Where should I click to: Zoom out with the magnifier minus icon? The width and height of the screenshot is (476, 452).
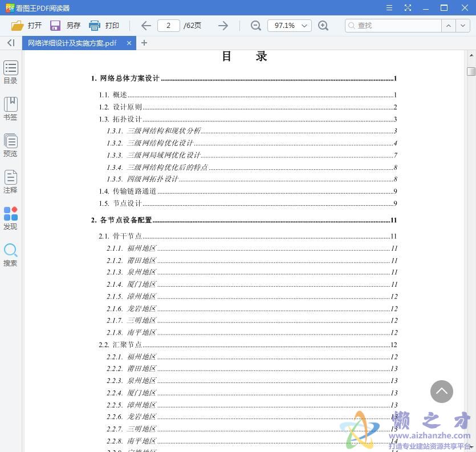click(255, 26)
